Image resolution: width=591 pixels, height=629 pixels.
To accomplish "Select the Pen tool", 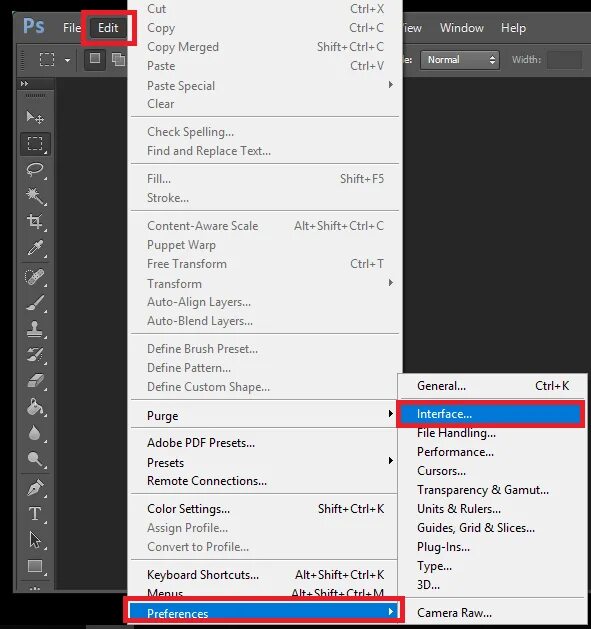I will (35, 488).
